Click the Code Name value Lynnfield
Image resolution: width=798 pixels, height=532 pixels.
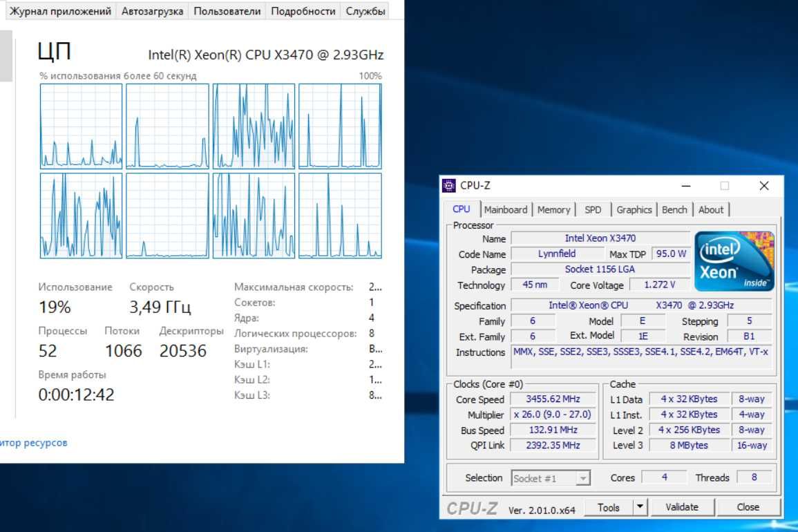pos(557,254)
